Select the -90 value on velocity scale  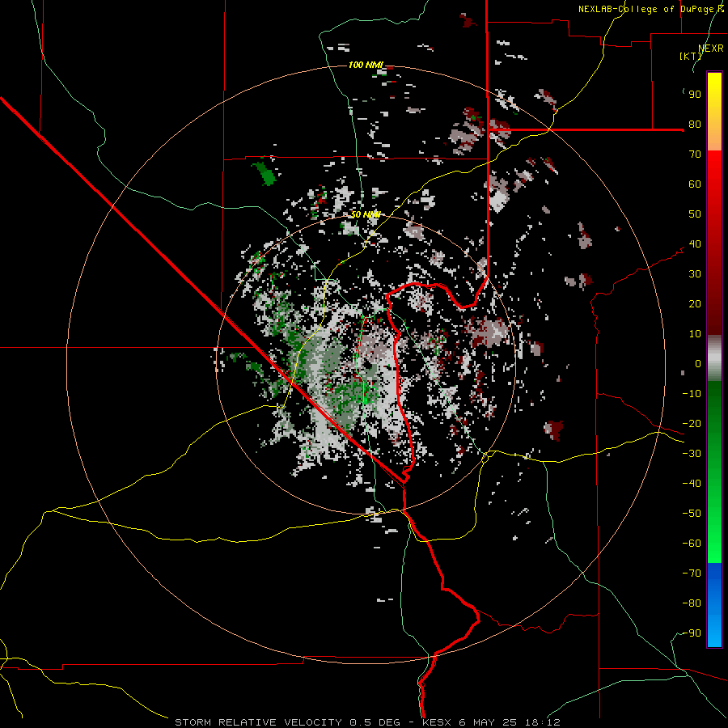692,633
